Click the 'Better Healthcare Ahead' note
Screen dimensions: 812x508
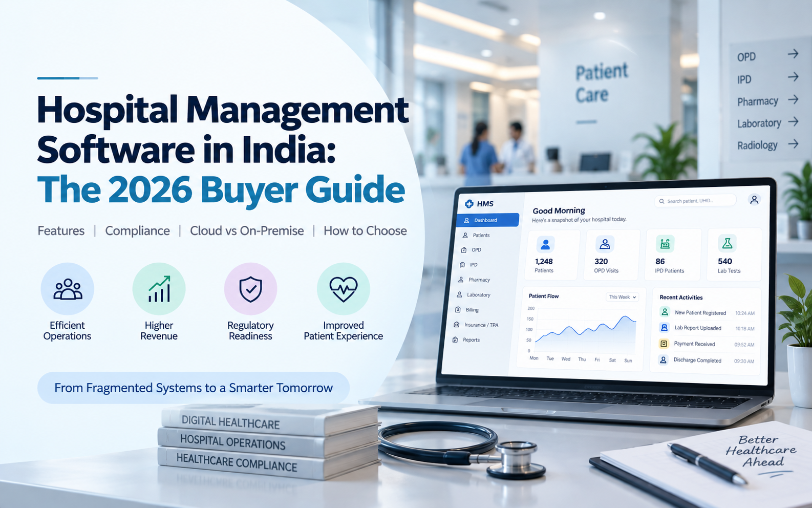[761, 451]
